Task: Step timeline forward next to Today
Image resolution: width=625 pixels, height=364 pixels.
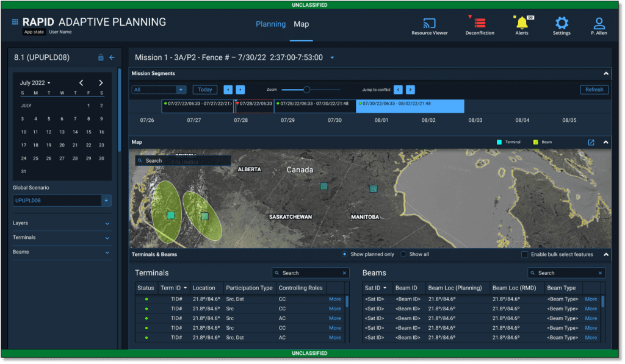Action: pos(240,90)
